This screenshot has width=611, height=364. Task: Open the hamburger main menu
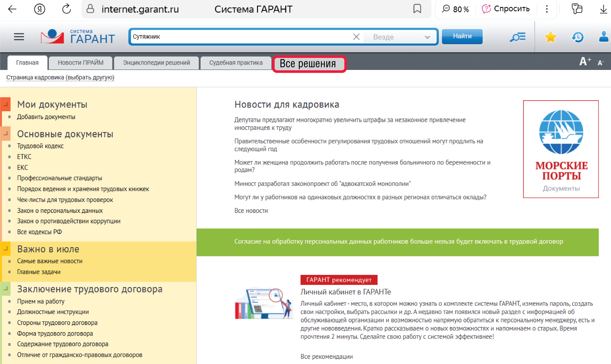pyautogui.click(x=19, y=37)
